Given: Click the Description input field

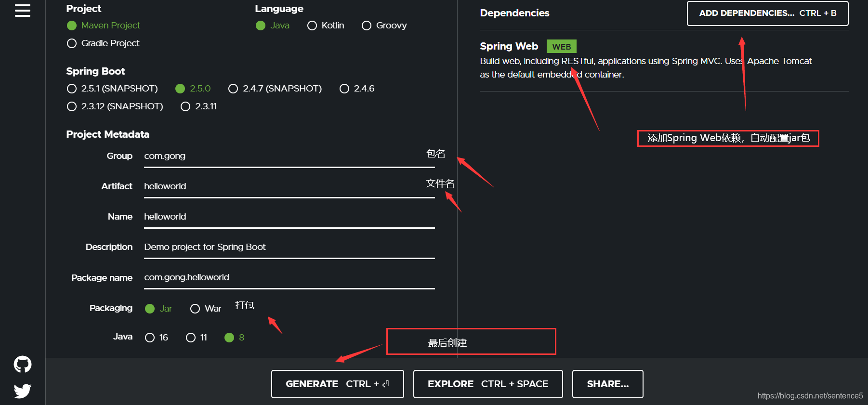Looking at the screenshot, I should (x=289, y=247).
